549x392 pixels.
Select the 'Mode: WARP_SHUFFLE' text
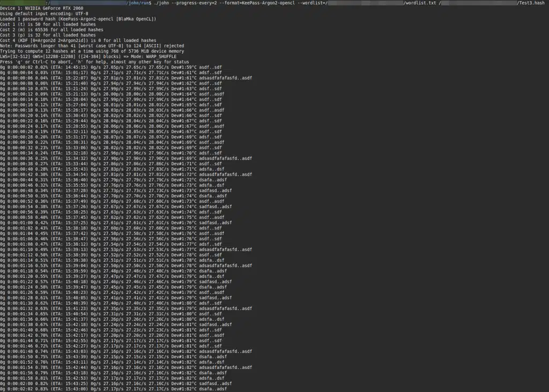point(154,56)
